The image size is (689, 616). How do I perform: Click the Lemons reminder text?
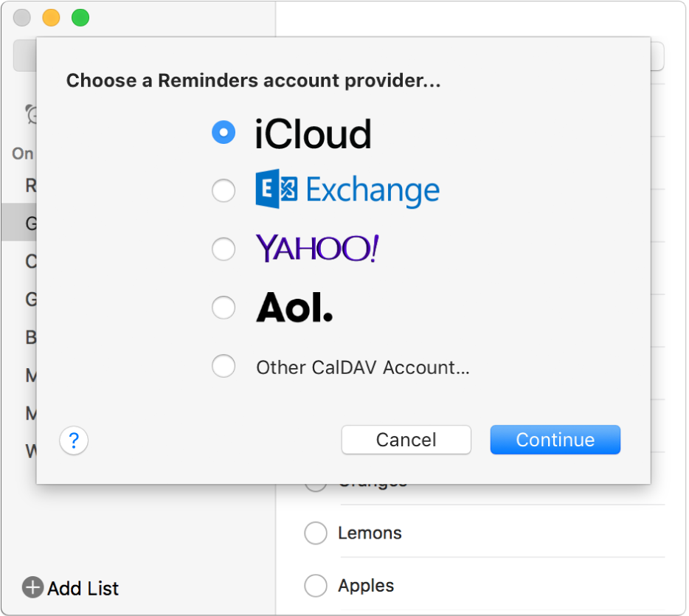pyautogui.click(x=370, y=533)
